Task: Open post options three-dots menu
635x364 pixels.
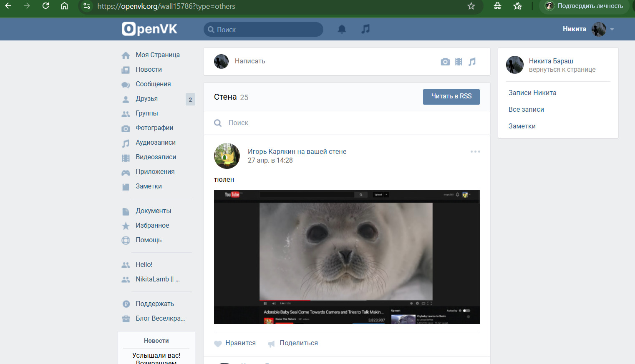Action: coord(475,151)
